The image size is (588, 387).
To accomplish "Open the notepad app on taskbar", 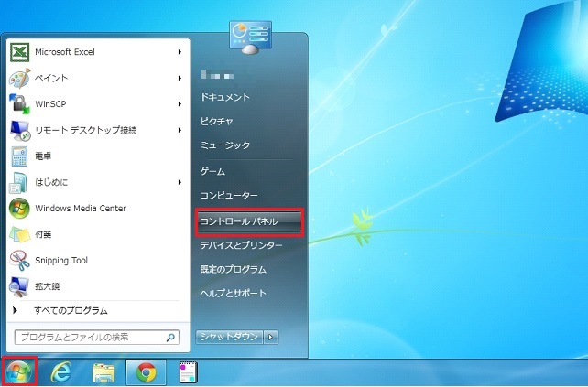I will click(x=189, y=372).
